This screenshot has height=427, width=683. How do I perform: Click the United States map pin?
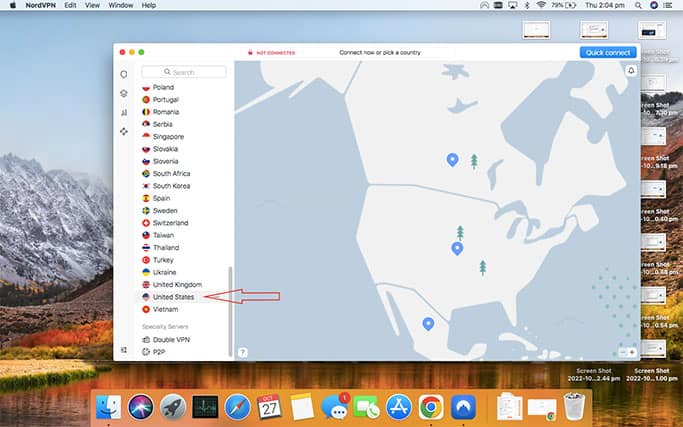457,248
